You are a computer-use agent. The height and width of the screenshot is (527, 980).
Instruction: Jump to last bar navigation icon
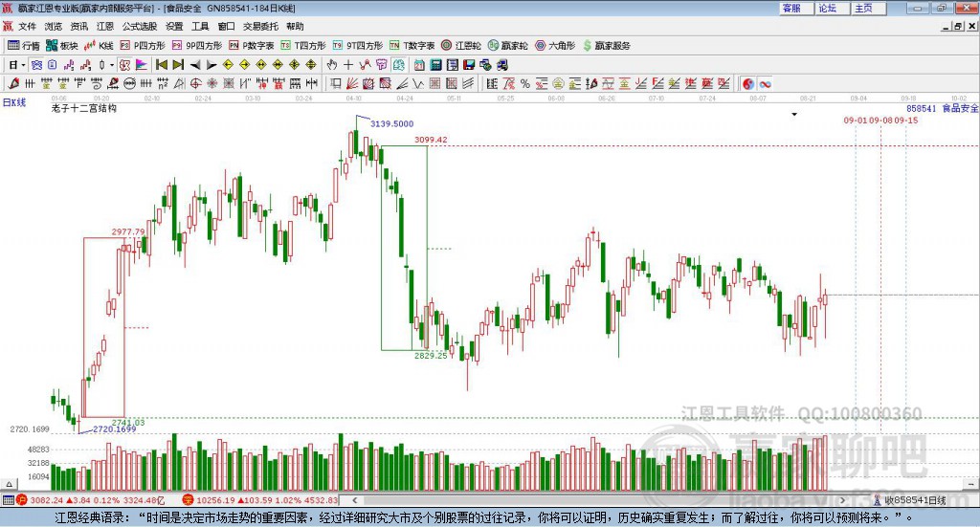tap(178, 65)
